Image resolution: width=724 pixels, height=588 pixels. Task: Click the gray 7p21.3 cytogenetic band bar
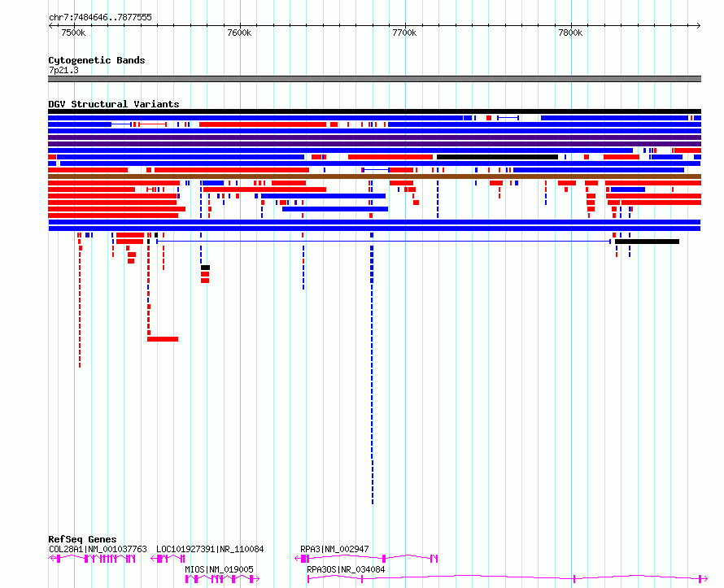pos(374,79)
